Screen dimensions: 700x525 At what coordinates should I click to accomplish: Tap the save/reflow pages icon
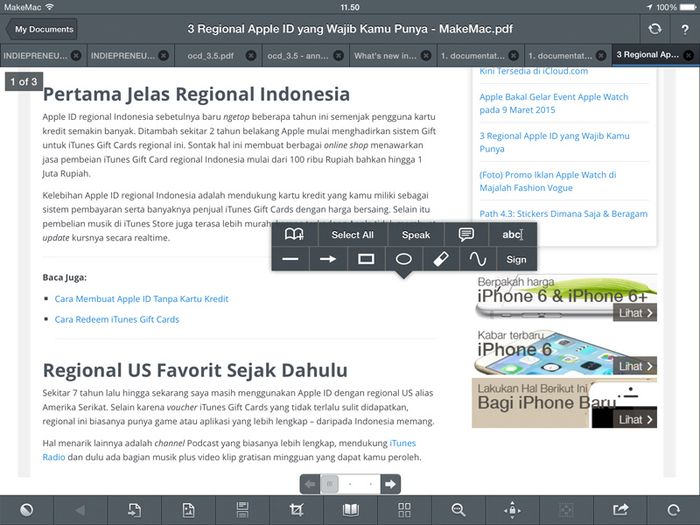pyautogui.click(x=242, y=510)
